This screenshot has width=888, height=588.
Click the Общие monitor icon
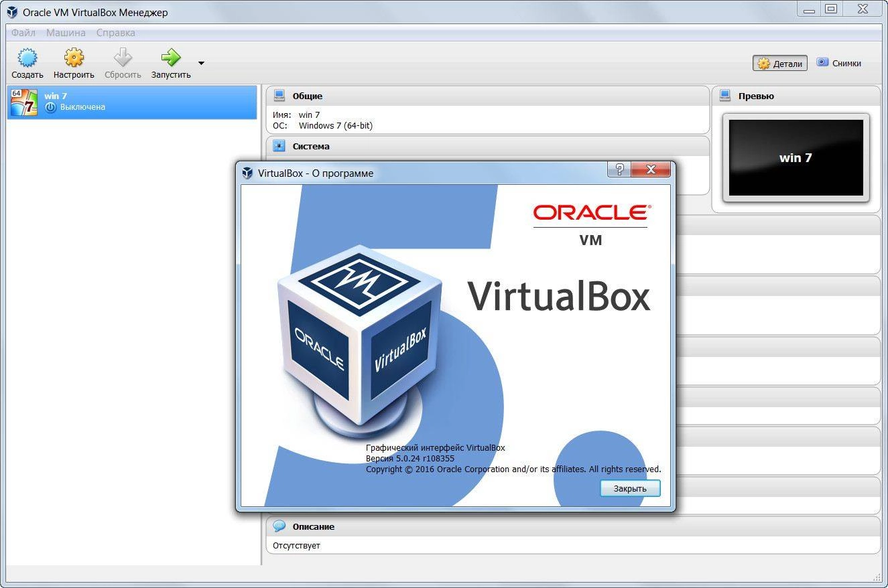pyautogui.click(x=279, y=96)
